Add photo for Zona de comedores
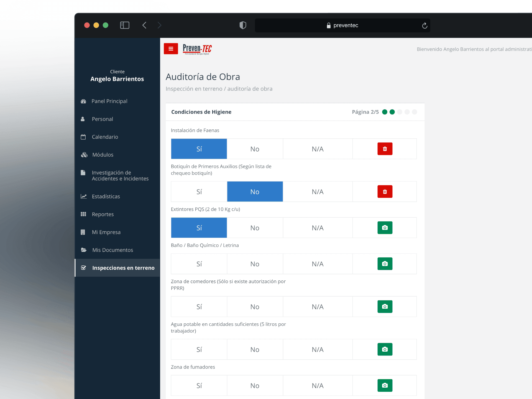The height and width of the screenshot is (399, 532). coord(385,306)
